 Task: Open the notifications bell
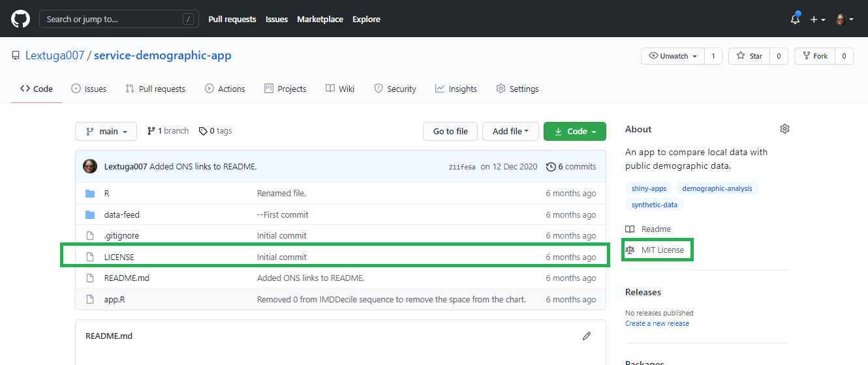click(795, 19)
